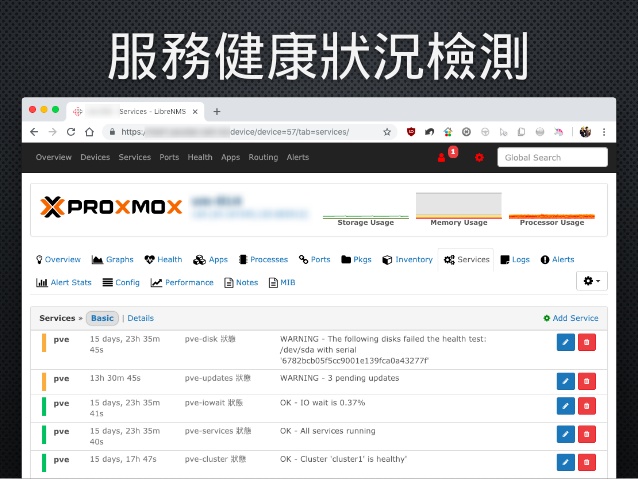The image size is (638, 479).
Task: Delete the pve-iowait service
Action: (x=587, y=406)
